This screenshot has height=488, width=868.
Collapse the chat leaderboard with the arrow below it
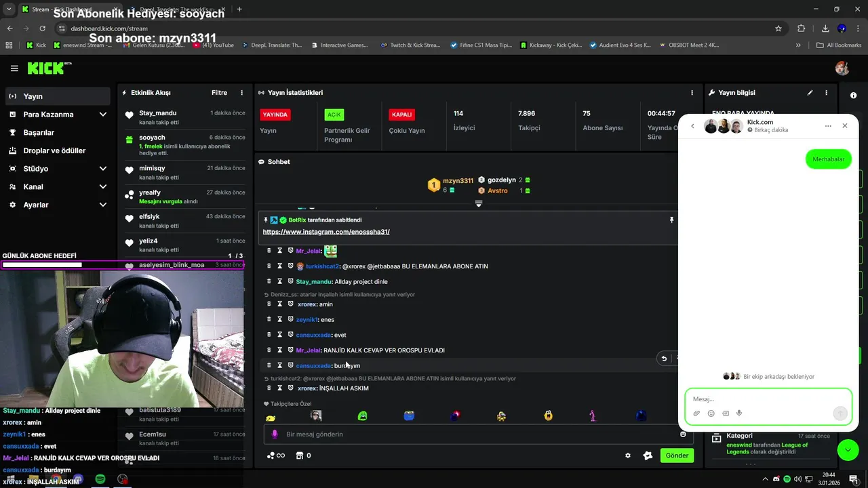tap(479, 203)
